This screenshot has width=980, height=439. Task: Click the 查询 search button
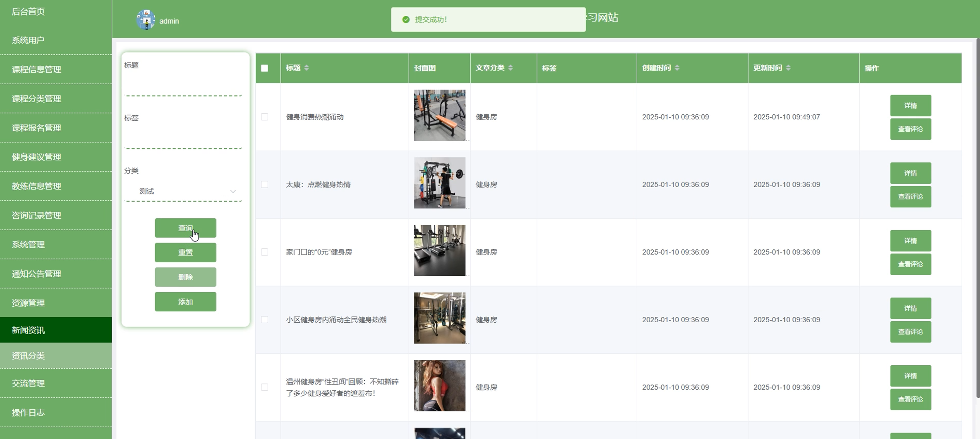[x=185, y=228]
